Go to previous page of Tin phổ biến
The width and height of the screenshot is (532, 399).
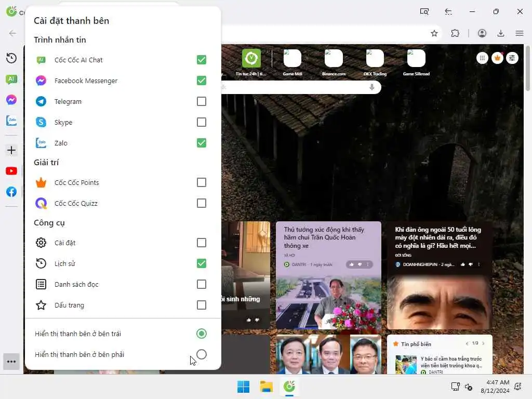[467, 343]
